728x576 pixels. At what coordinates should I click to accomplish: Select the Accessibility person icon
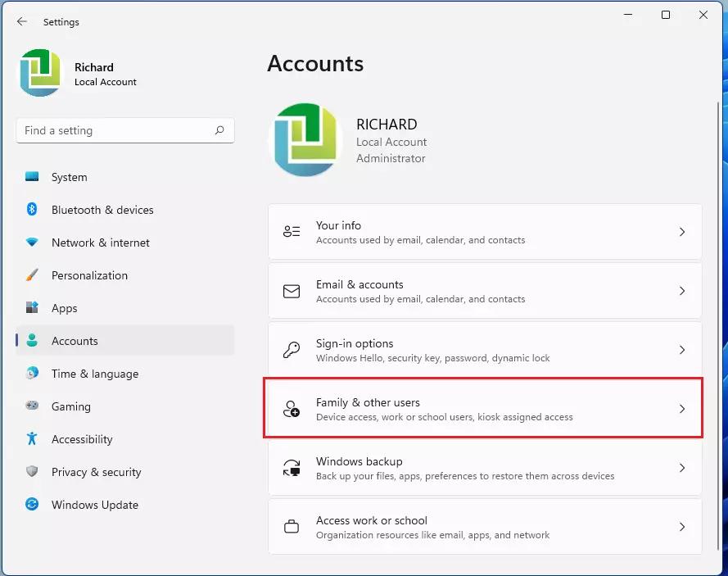point(32,439)
